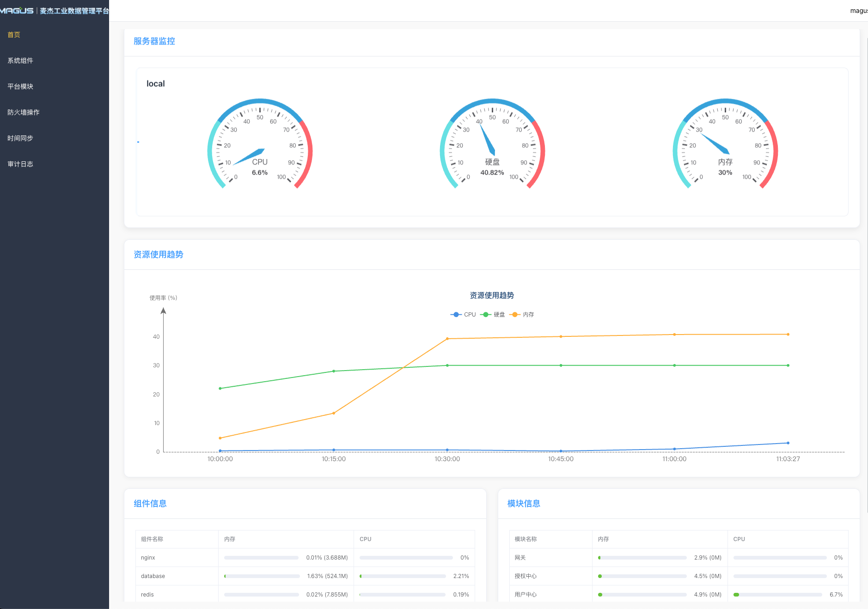Click the 模块名称 column header
Viewport: 868px width, 609px height.
coord(526,539)
